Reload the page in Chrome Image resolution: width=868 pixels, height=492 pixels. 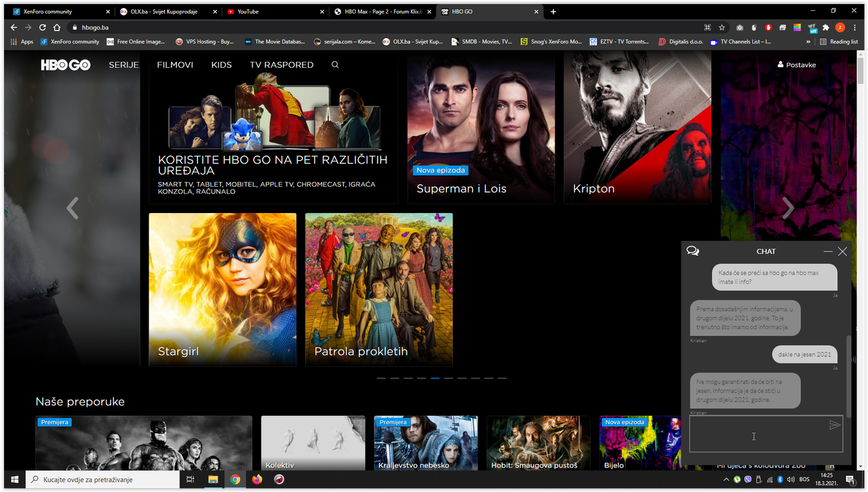pos(42,27)
